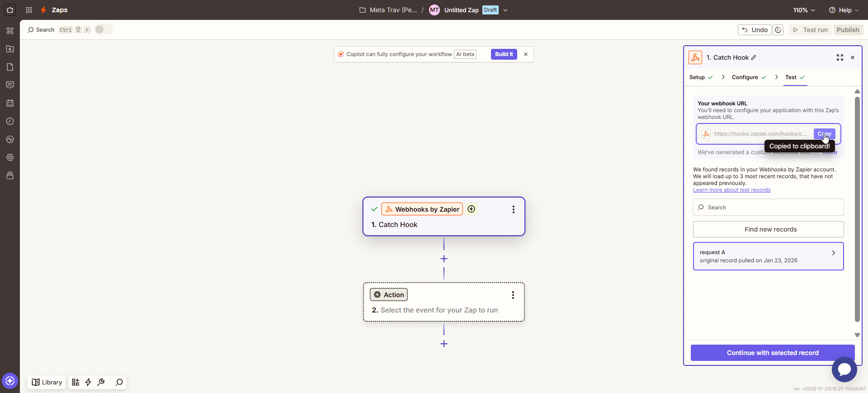Select the Action step badge

coord(389,295)
